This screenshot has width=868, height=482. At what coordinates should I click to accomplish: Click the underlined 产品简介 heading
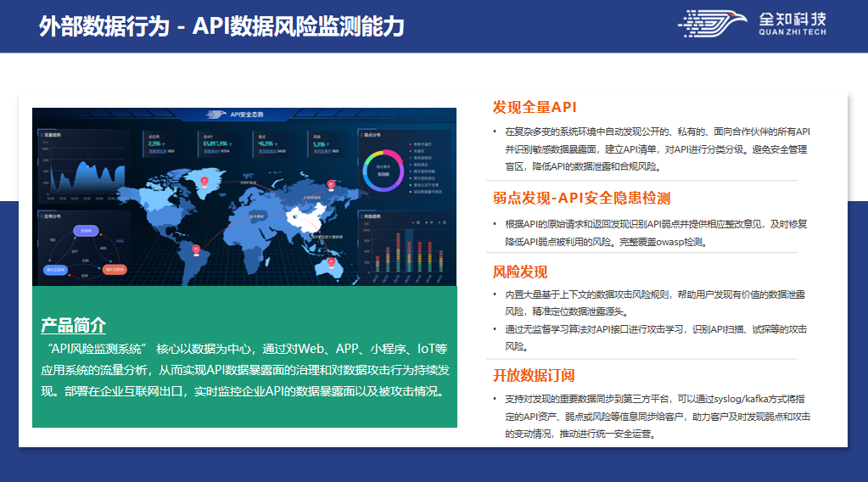pyautogui.click(x=73, y=325)
